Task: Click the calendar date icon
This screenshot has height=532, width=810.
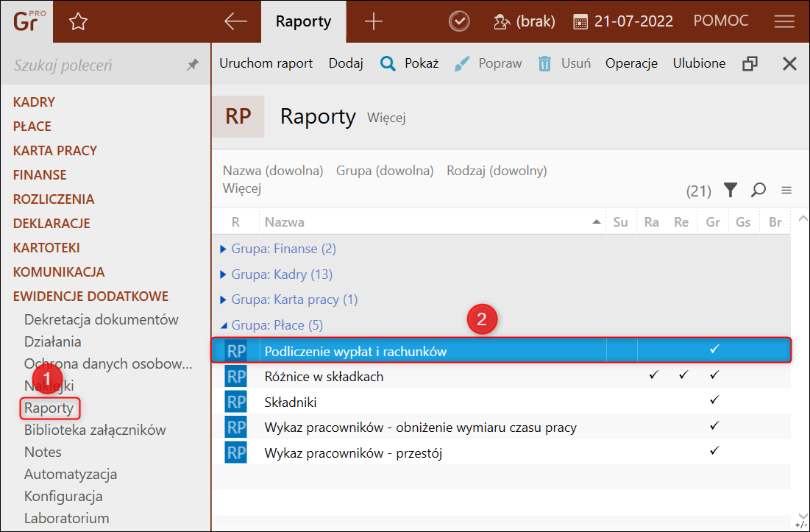Action: click(580, 22)
